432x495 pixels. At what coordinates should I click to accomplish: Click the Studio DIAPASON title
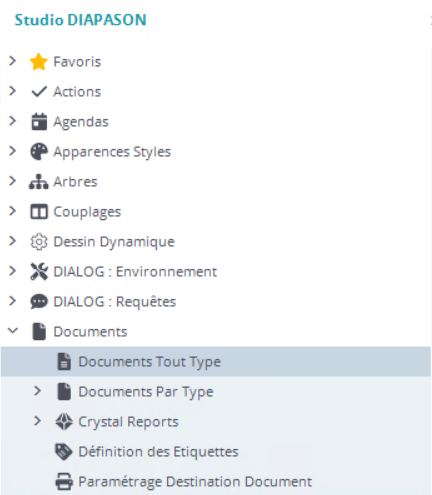coord(81,20)
